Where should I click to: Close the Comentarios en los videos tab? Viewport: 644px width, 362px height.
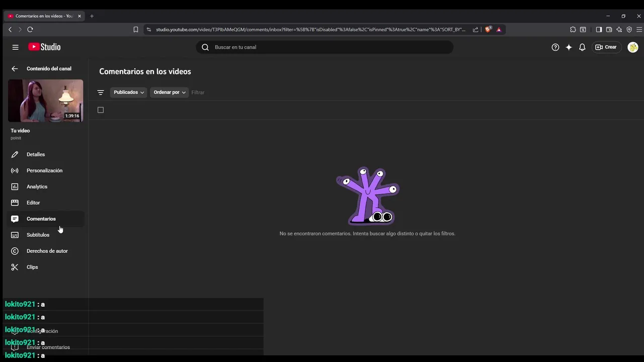click(79, 16)
